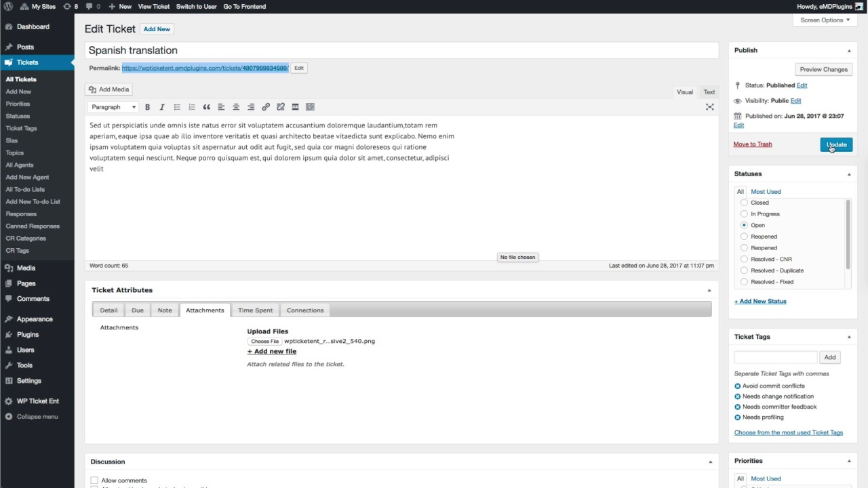The width and height of the screenshot is (868, 488).
Task: Insert link using chain icon
Action: 266,107
